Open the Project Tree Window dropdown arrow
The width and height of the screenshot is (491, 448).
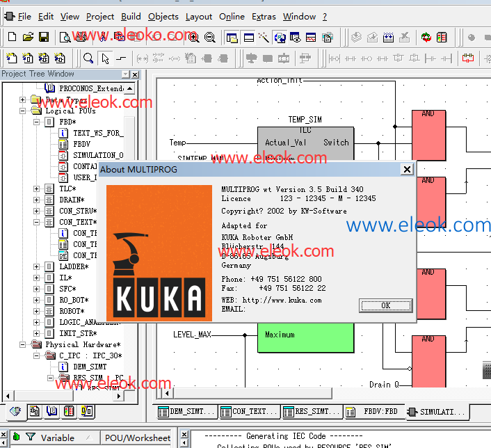(126, 74)
